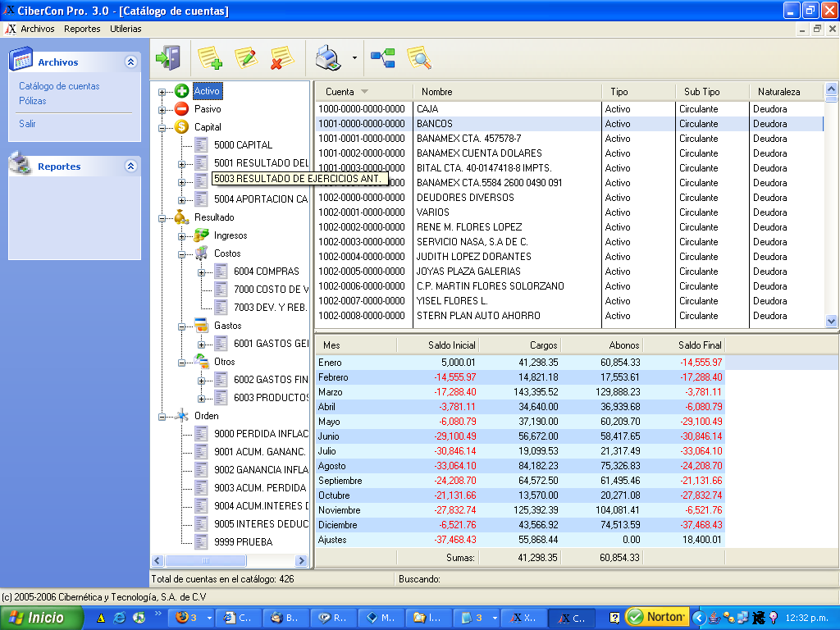Select the STERN PLAN AUTO AHORRO row
This screenshot has height=630, width=840.
(569, 316)
